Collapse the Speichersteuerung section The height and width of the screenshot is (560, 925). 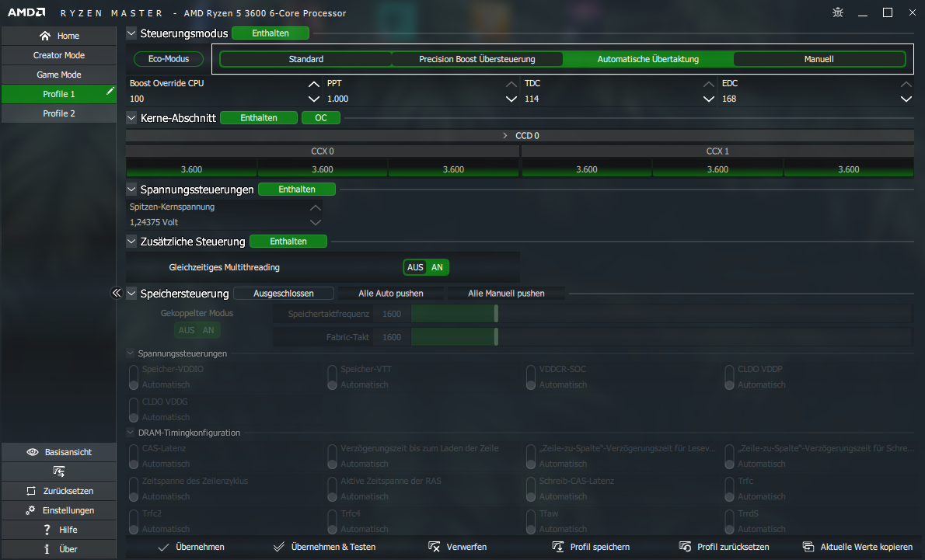(131, 293)
